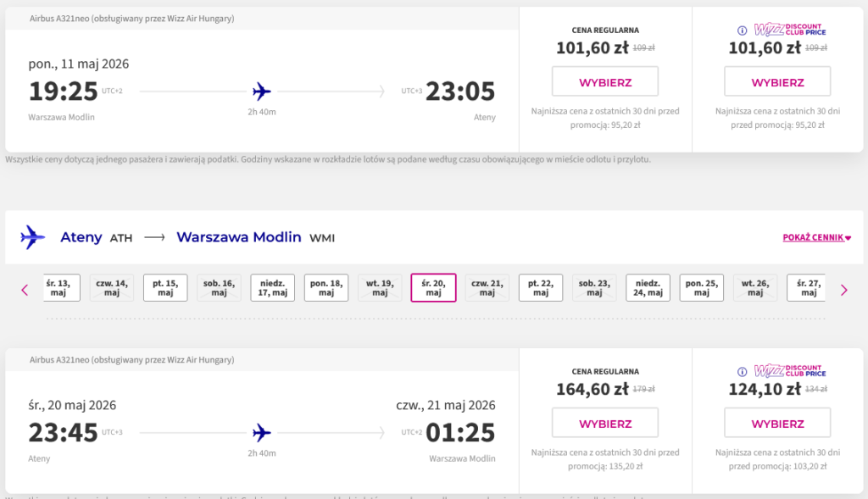Select the niedz. 17, maj date tab

[272, 288]
